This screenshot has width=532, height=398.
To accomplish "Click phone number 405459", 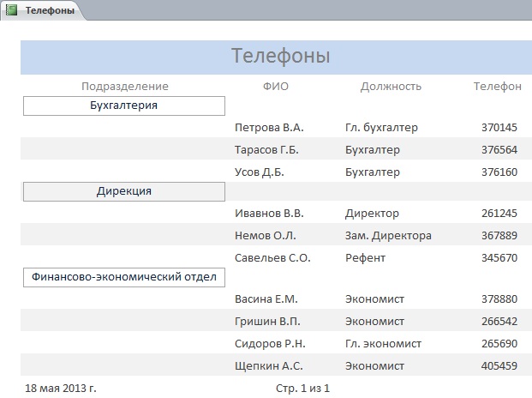I will (x=499, y=366).
